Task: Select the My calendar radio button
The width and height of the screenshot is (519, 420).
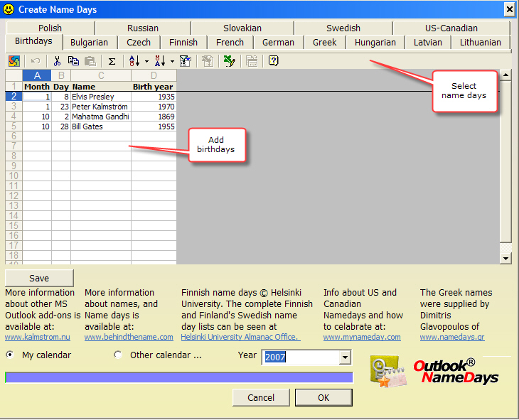Action: click(10, 355)
